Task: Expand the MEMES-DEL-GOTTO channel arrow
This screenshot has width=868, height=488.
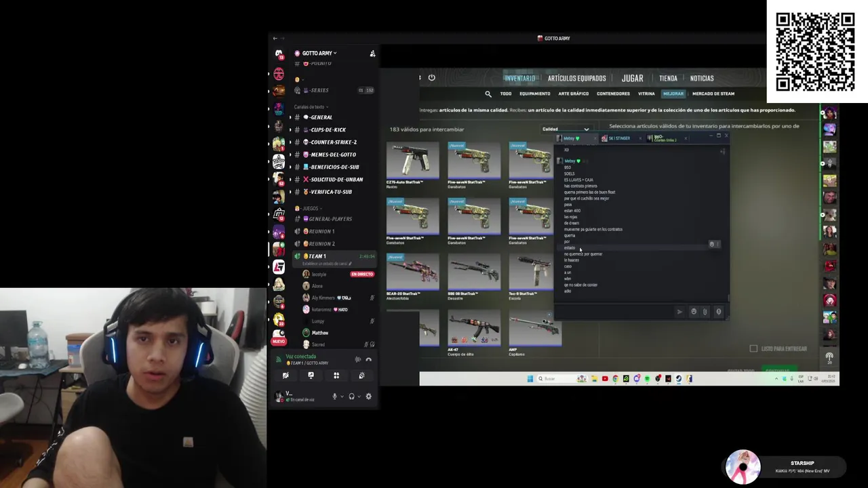Action: pyautogui.click(x=290, y=155)
